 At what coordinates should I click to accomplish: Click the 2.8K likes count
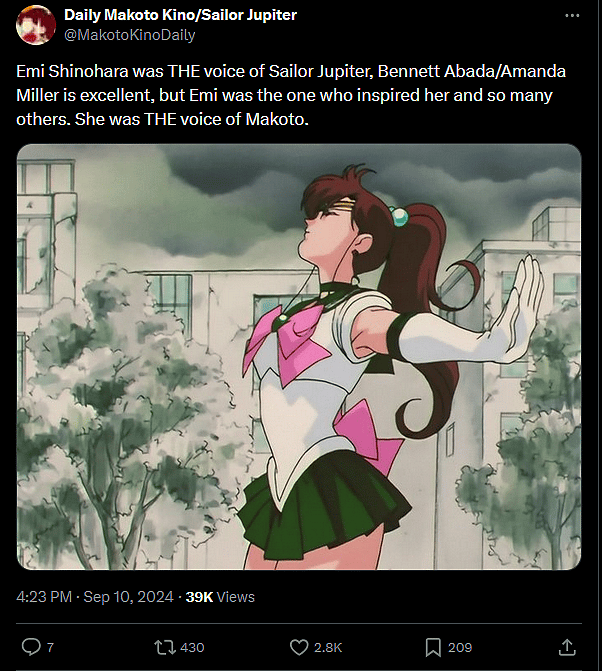point(328,647)
